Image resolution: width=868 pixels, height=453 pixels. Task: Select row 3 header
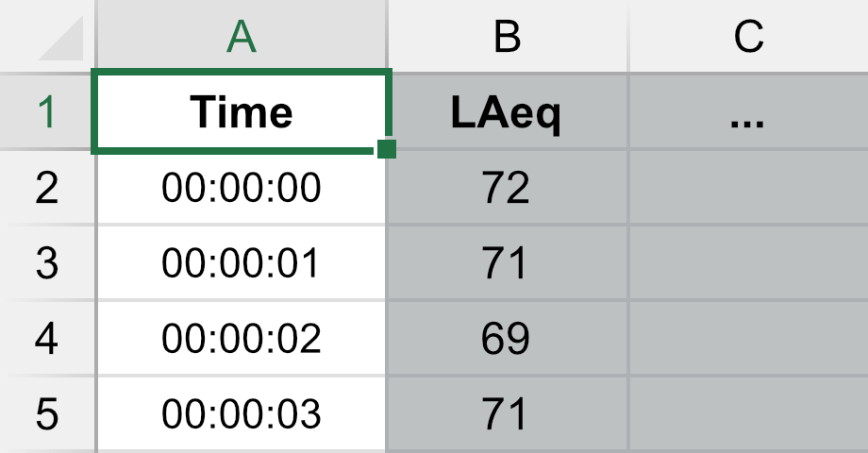click(47, 262)
